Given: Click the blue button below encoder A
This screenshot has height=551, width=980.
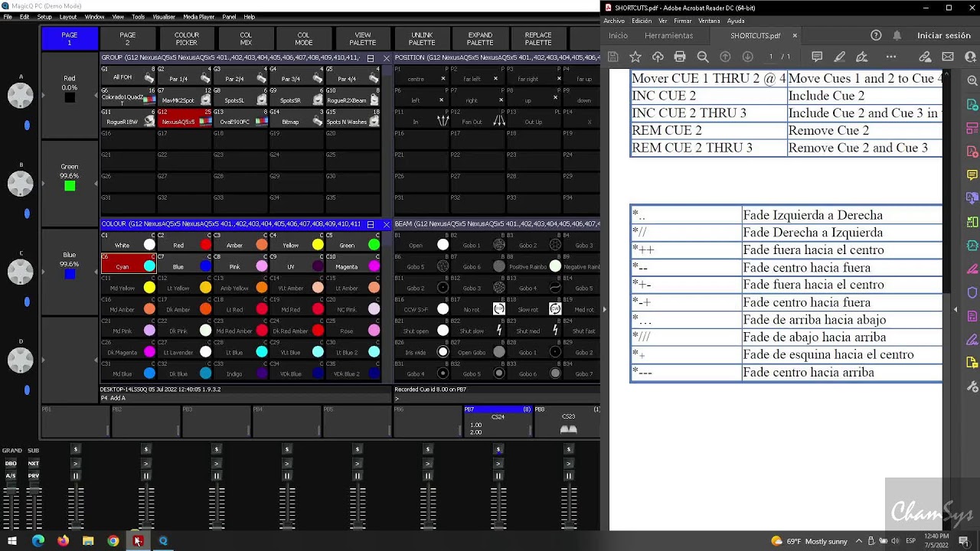Looking at the screenshot, I should 27,125.
